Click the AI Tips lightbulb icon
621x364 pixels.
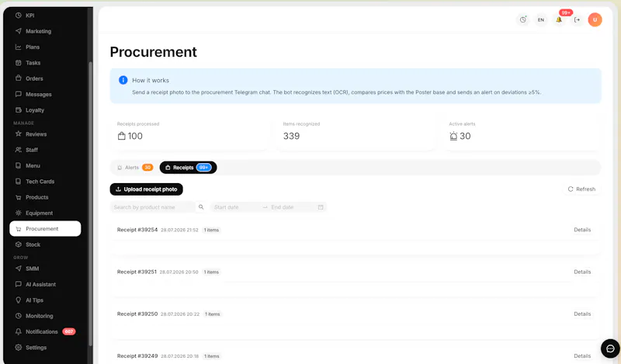18,300
